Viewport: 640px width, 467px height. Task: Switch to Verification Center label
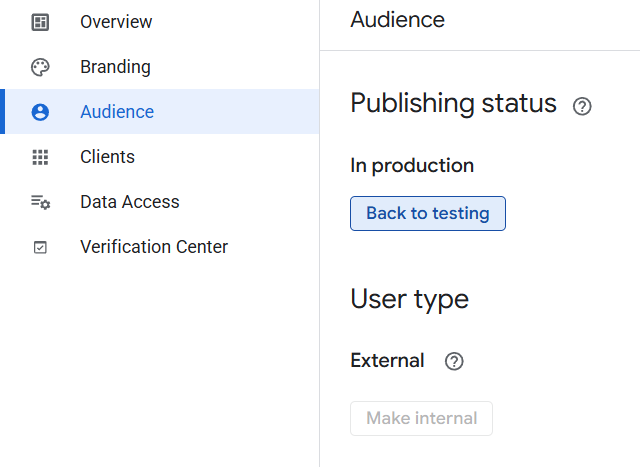tap(154, 247)
